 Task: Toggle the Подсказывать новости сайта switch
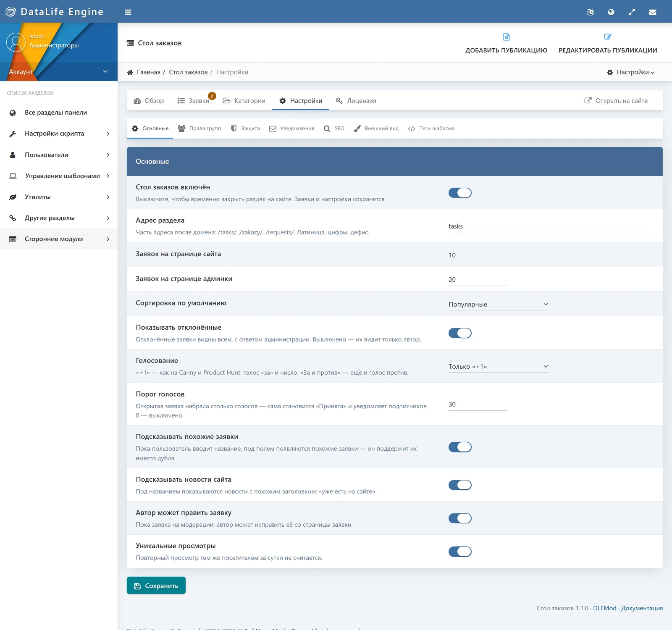click(x=460, y=485)
